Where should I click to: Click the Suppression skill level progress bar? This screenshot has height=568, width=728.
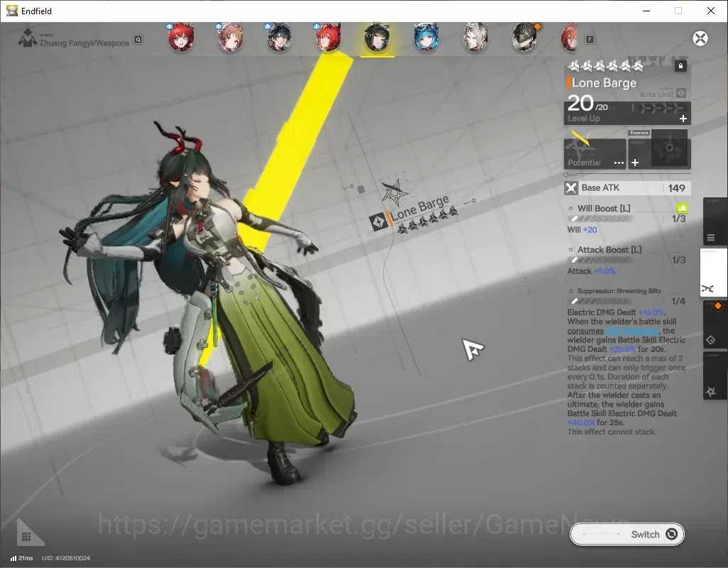(x=600, y=302)
